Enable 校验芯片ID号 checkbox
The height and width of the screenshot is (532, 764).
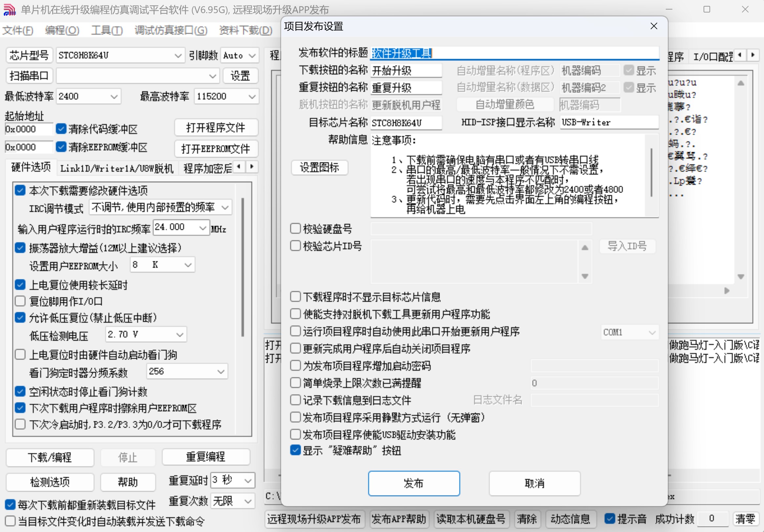coord(295,246)
